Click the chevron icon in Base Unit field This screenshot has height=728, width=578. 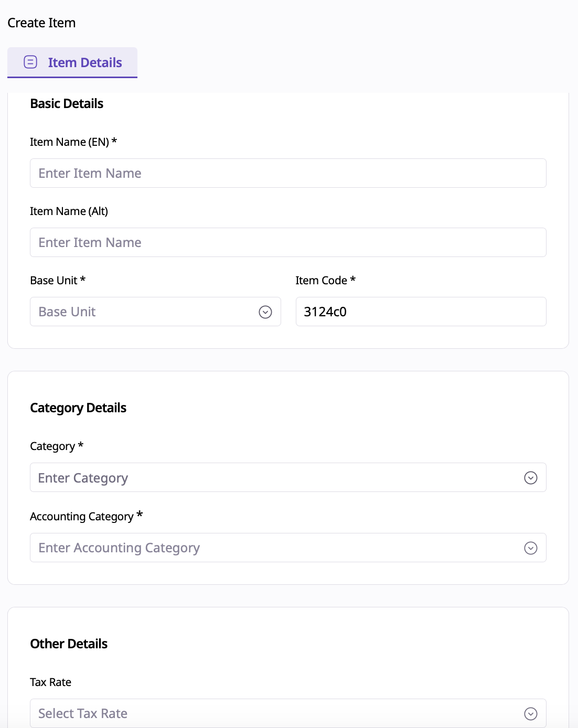pos(265,312)
